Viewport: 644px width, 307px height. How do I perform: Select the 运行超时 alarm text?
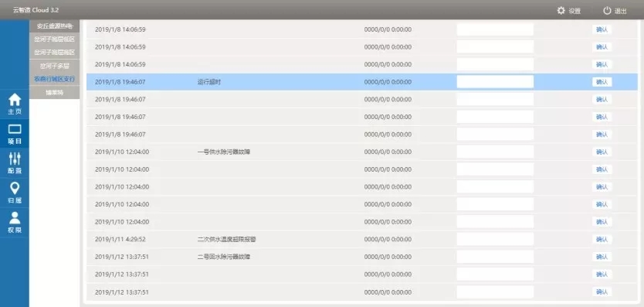(x=209, y=82)
